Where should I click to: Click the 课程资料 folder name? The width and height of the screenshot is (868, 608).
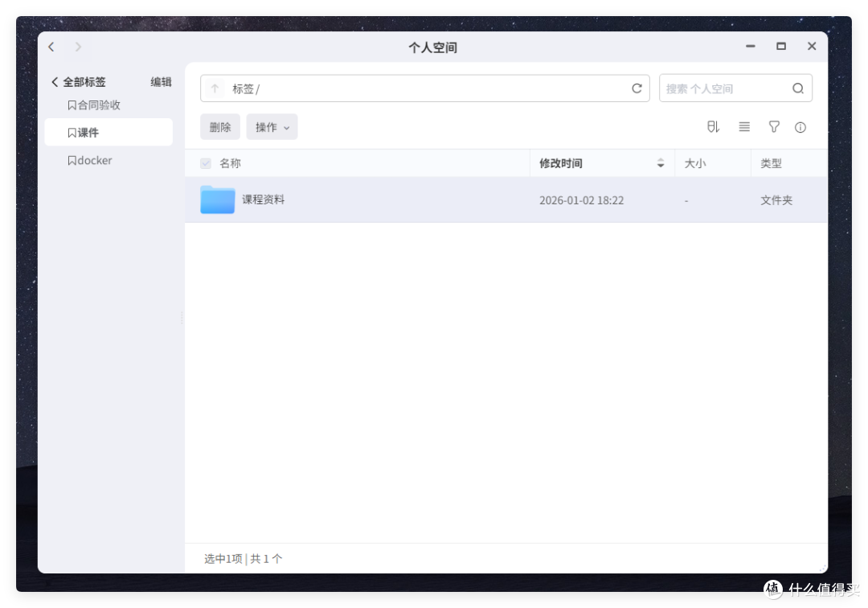[264, 199]
